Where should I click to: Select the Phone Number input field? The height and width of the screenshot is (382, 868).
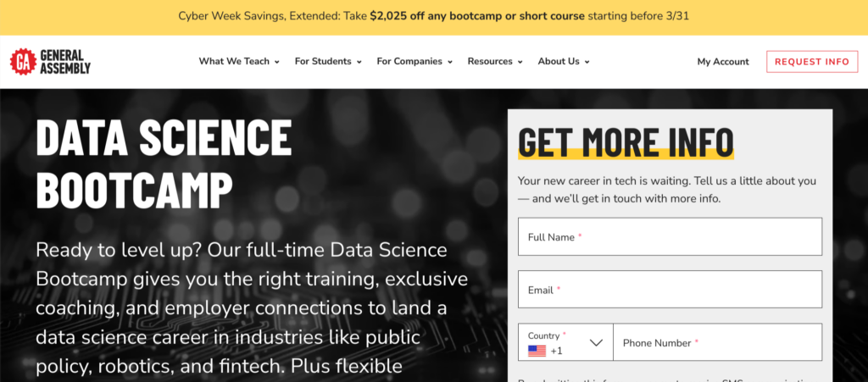pyautogui.click(x=717, y=343)
